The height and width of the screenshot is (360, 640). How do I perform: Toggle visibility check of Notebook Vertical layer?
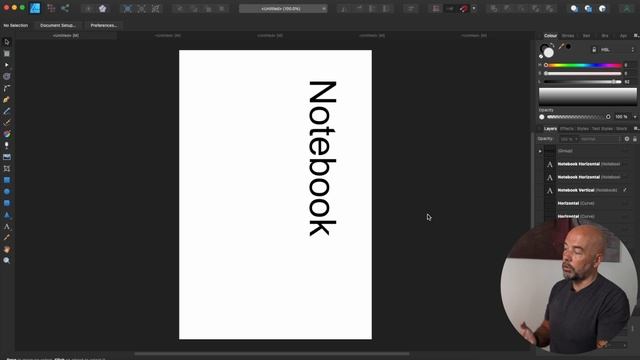click(x=625, y=190)
